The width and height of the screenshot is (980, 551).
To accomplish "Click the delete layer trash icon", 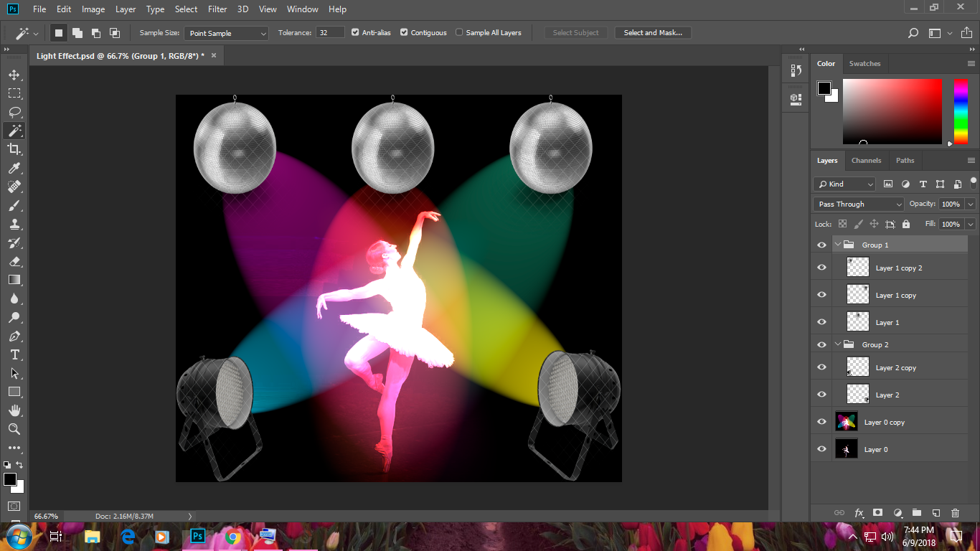I will click(955, 513).
